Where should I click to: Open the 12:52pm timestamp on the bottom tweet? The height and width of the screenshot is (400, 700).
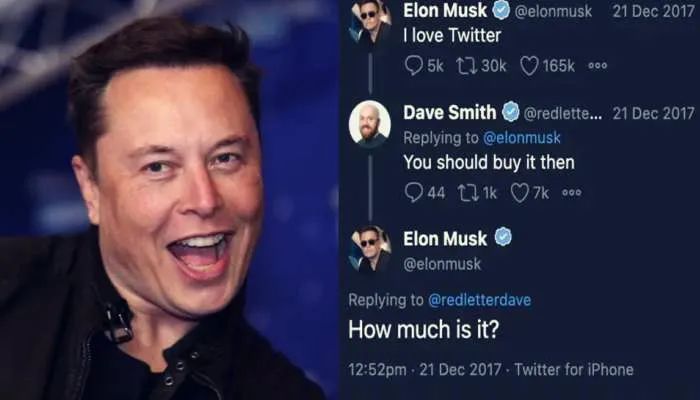(x=377, y=370)
